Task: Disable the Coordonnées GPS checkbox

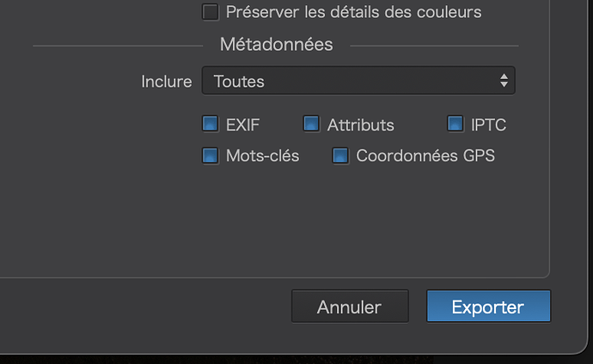Action: [x=340, y=155]
